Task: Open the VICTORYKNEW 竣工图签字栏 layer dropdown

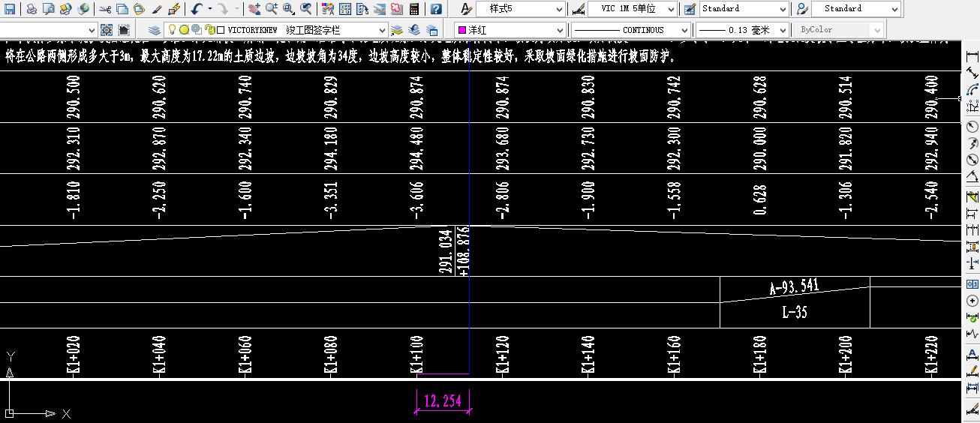Action: point(276,30)
